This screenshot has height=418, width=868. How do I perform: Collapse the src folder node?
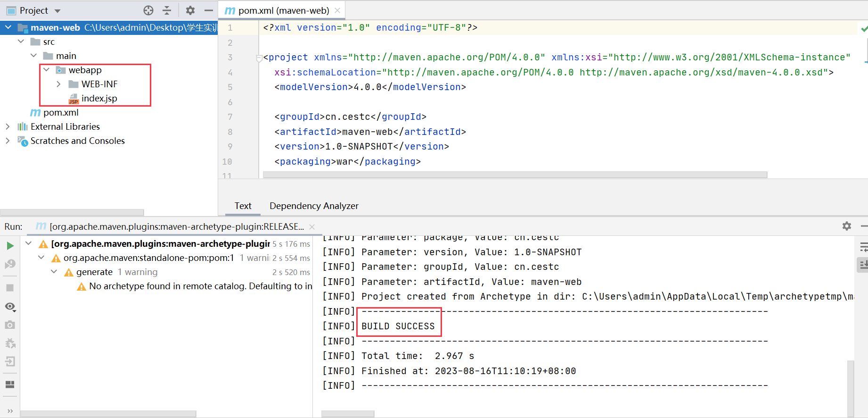click(x=21, y=42)
